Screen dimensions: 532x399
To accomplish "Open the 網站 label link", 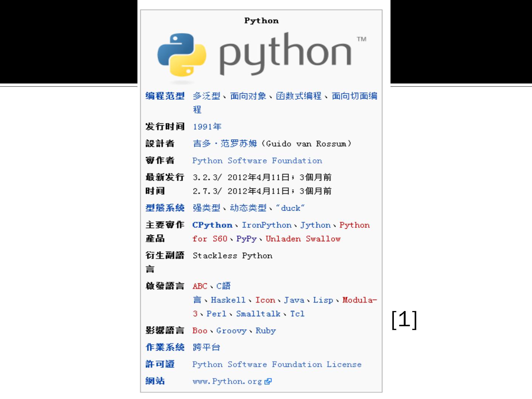I will (155, 381).
